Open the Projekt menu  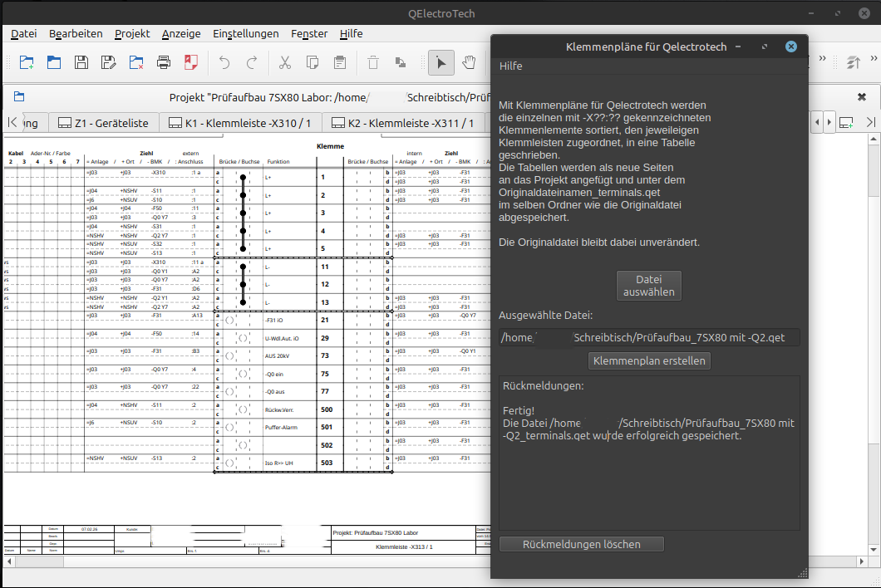[132, 33]
